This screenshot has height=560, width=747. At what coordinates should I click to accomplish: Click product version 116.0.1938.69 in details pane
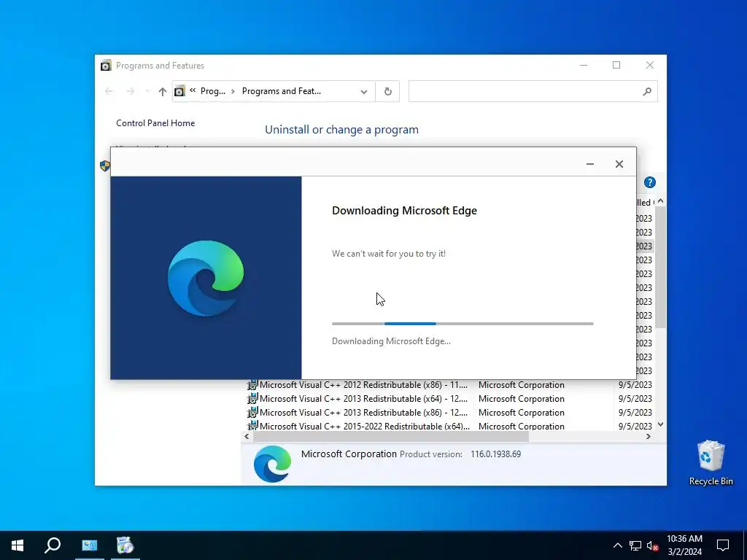point(495,454)
